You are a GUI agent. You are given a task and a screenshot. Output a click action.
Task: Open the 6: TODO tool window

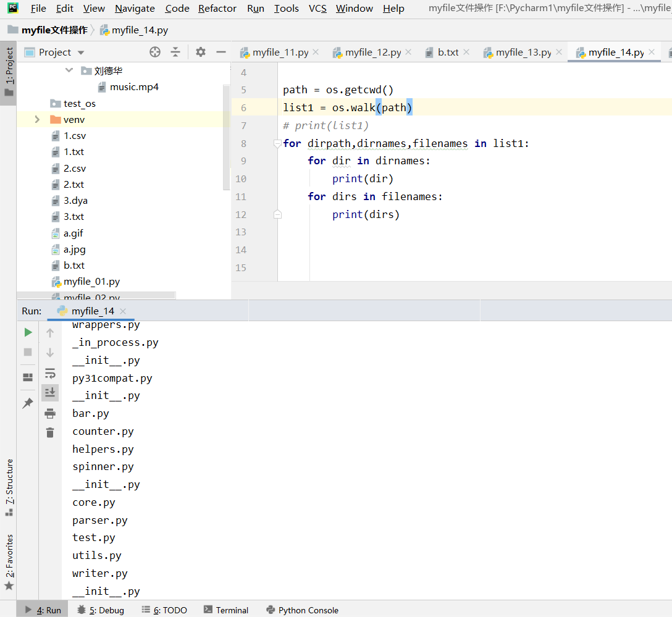point(164,610)
